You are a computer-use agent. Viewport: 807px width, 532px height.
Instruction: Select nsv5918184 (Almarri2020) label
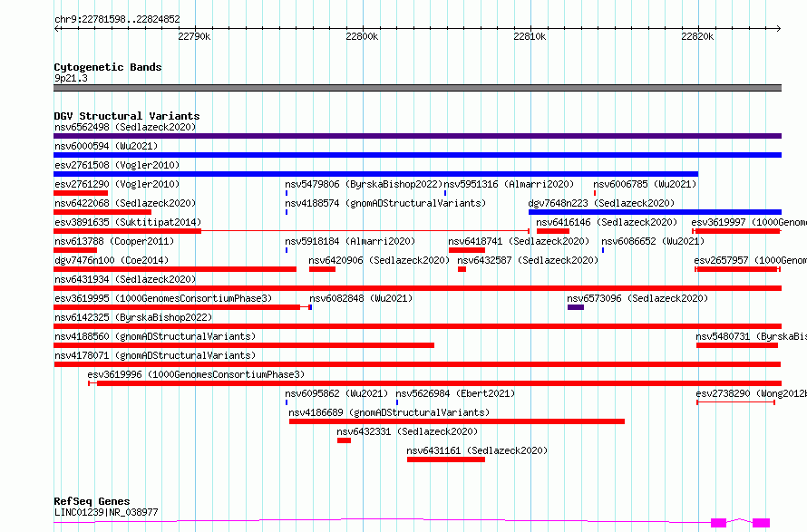pos(350,241)
